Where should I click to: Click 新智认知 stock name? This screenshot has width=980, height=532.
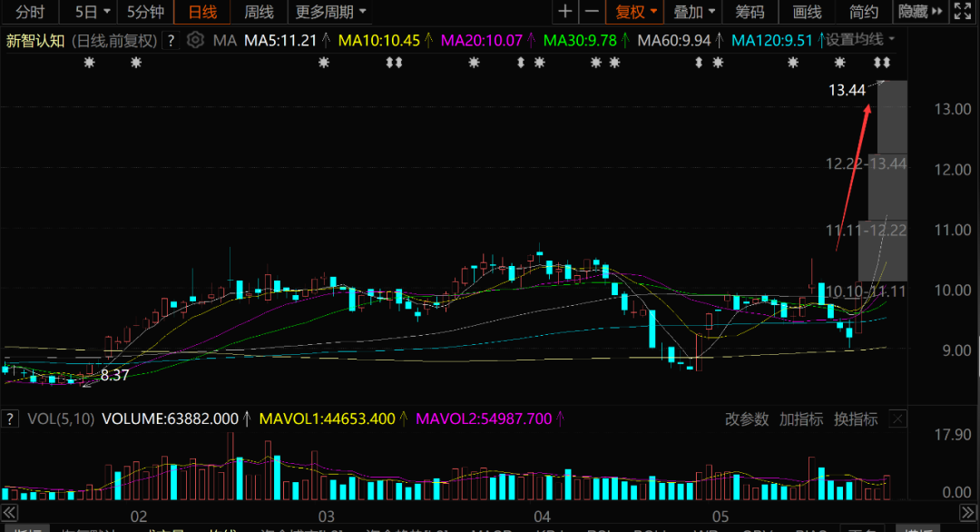(35, 41)
